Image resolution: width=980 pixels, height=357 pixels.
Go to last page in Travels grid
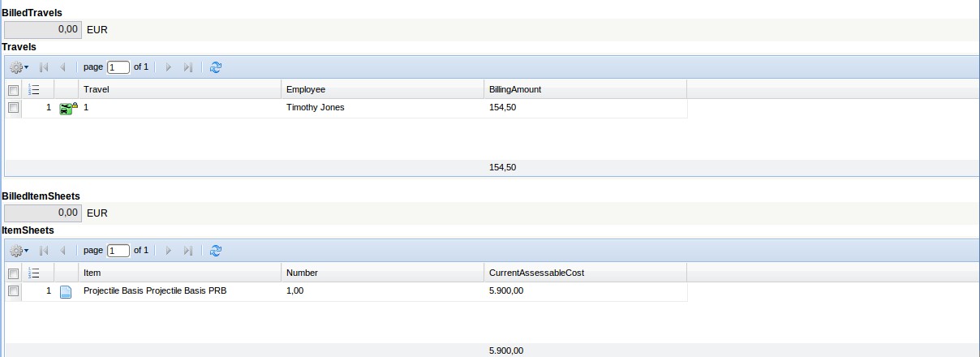point(187,67)
